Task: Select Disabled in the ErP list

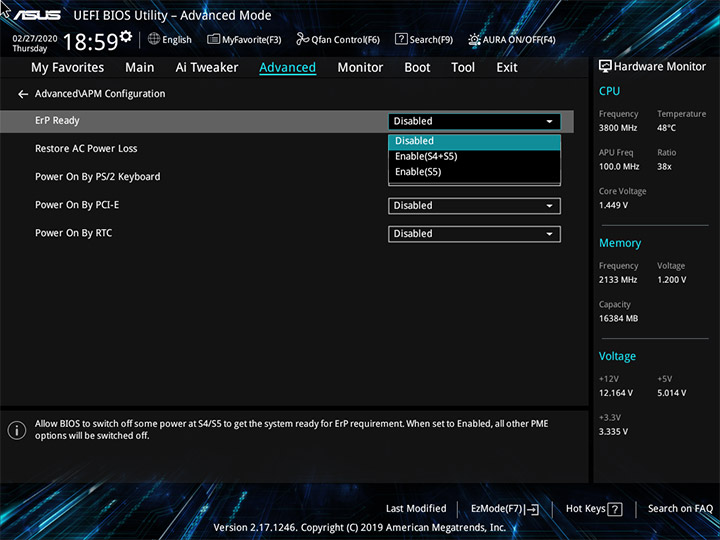Action: (474, 141)
